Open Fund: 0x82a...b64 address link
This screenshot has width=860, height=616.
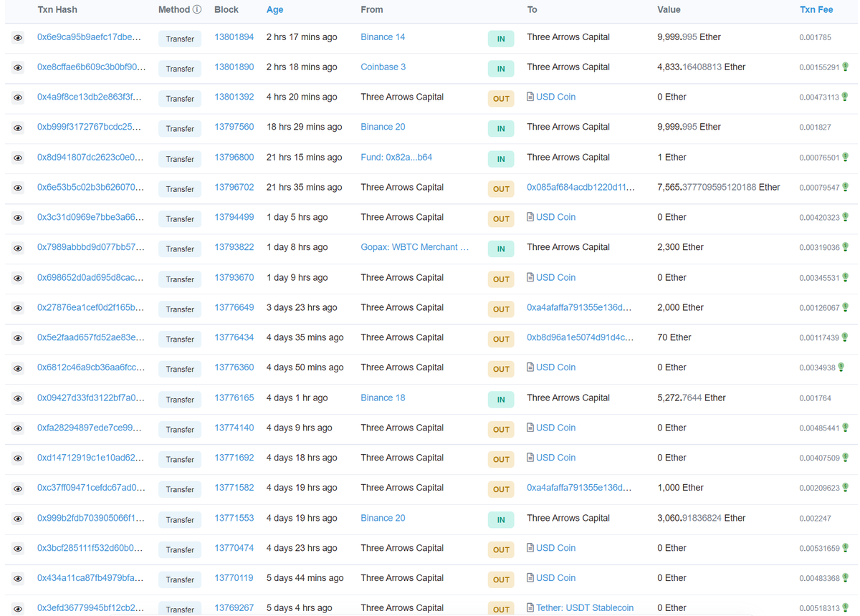tap(396, 157)
